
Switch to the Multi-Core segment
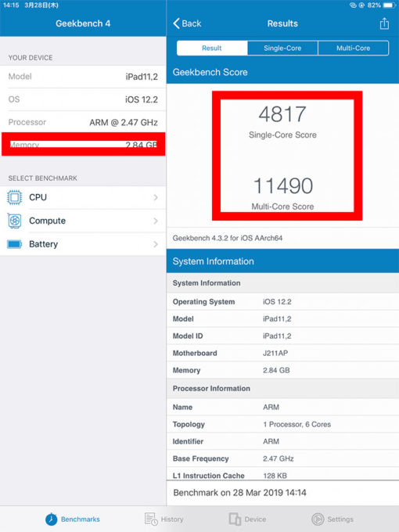click(x=353, y=49)
